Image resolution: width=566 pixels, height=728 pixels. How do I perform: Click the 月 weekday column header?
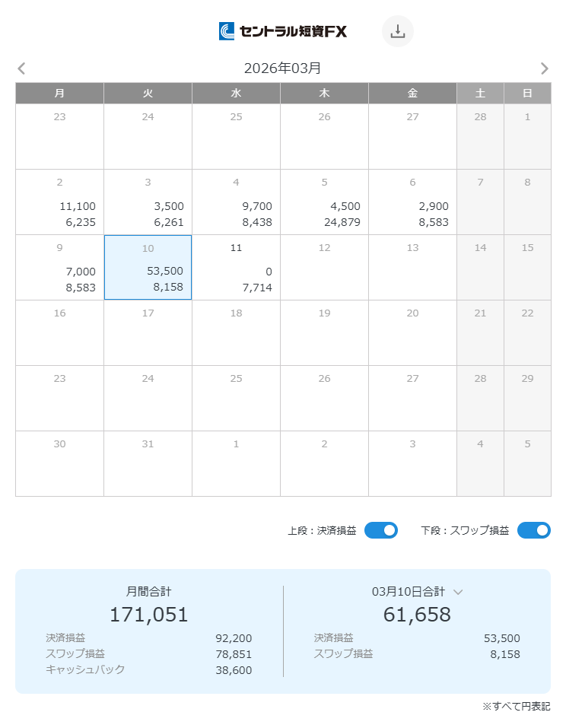(x=59, y=93)
